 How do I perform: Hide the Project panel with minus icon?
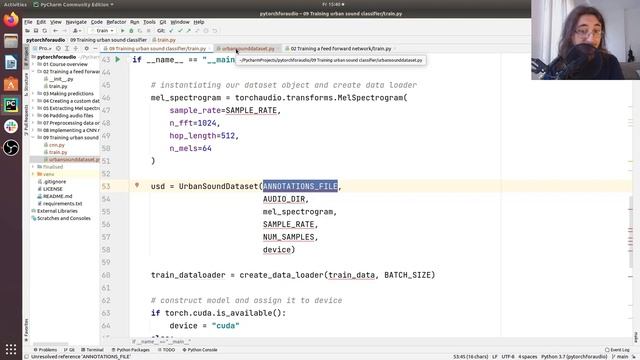[x=95, y=48]
